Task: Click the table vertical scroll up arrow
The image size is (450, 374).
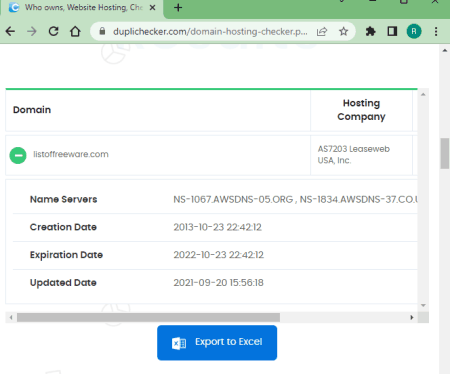Action: [423, 95]
